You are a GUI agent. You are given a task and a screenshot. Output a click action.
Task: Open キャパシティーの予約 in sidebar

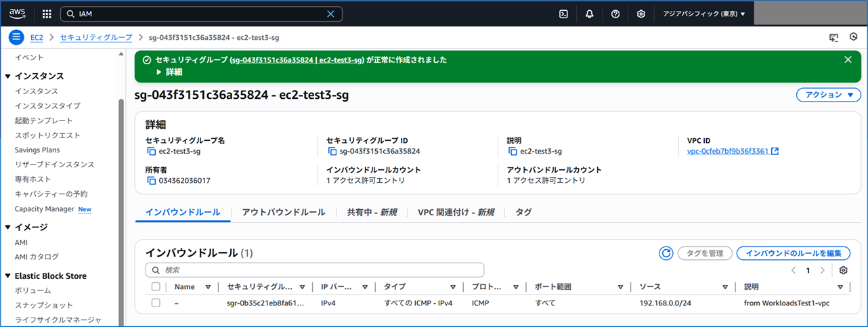pos(51,194)
